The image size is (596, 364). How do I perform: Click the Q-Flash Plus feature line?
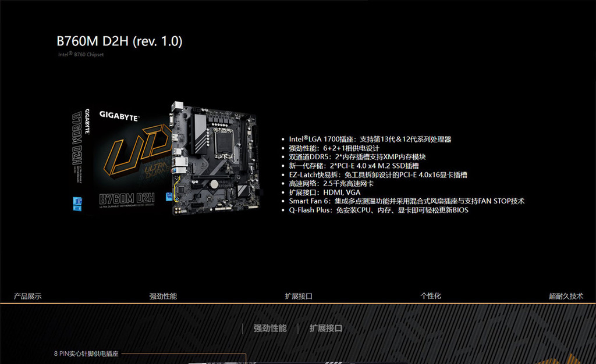378,210
